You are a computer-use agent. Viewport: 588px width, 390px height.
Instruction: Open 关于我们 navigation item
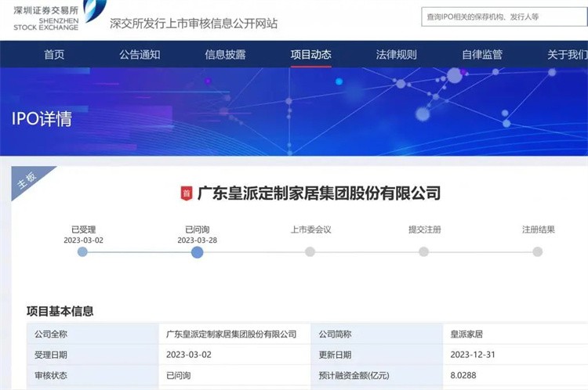(x=568, y=55)
